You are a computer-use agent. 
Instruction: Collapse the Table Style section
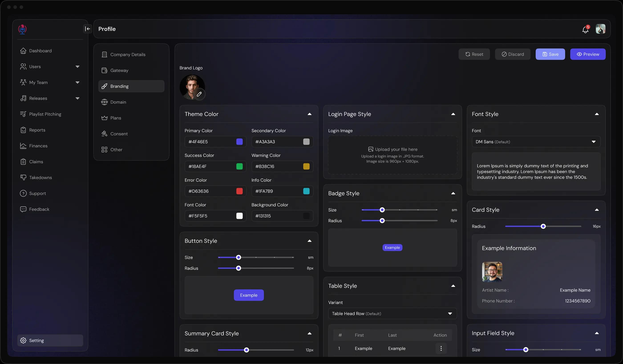(453, 286)
